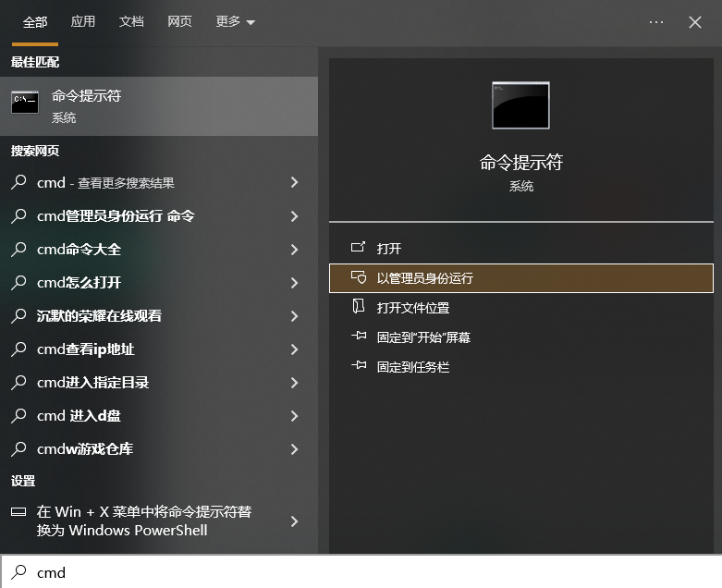The image size is (722, 588).
Task: Open suggestion cmdw游戏仓库
Action: 159,449
